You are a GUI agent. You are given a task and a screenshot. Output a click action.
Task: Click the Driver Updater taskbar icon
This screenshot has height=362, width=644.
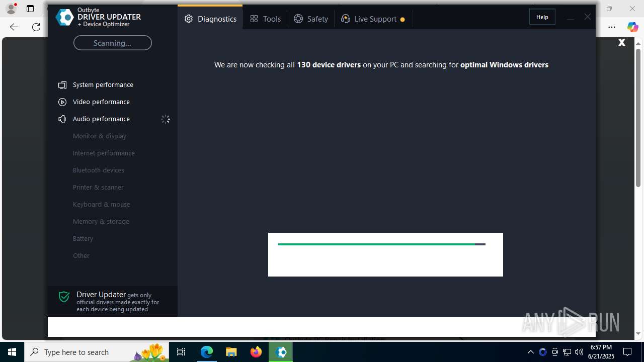click(x=281, y=352)
